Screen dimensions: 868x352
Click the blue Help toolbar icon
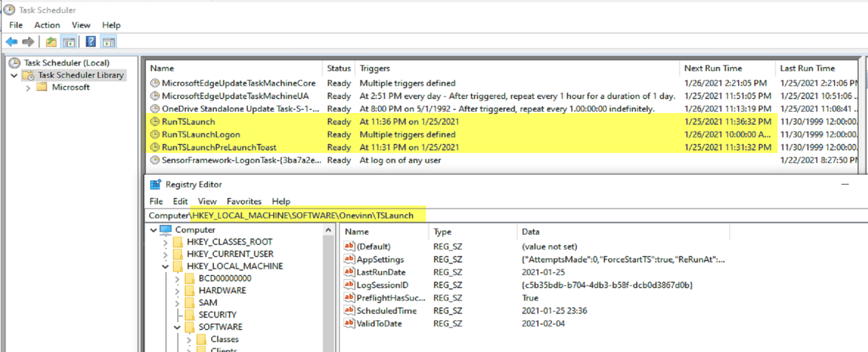pyautogui.click(x=90, y=42)
